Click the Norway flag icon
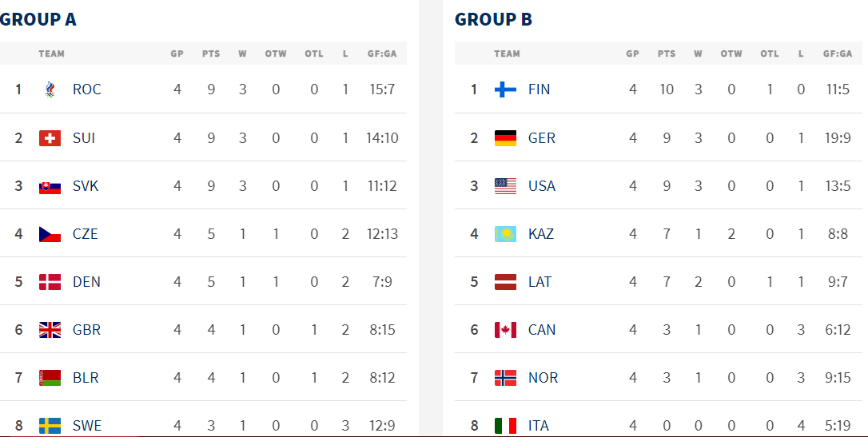 [x=505, y=378]
